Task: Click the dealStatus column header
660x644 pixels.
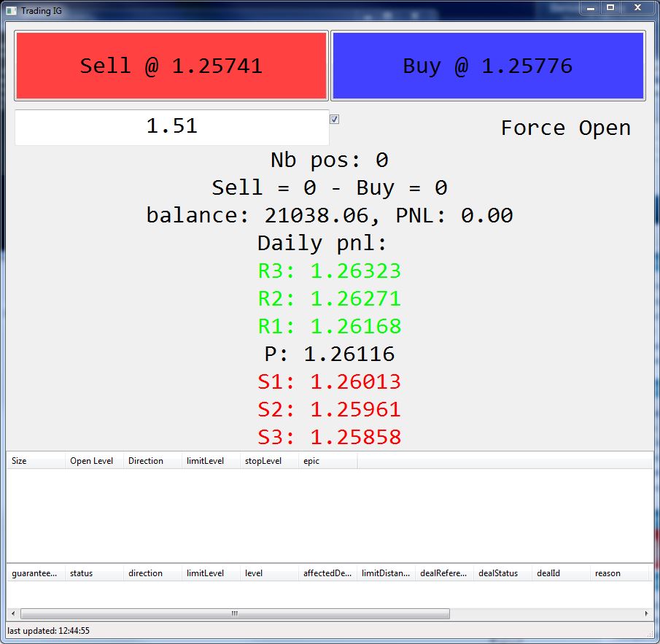Action: (502, 573)
